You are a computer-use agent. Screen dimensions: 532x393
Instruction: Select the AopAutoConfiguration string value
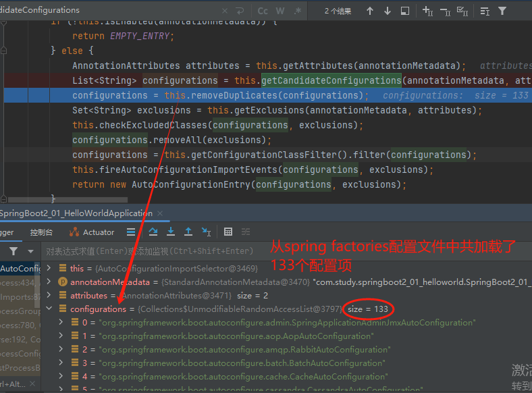[x=236, y=336]
